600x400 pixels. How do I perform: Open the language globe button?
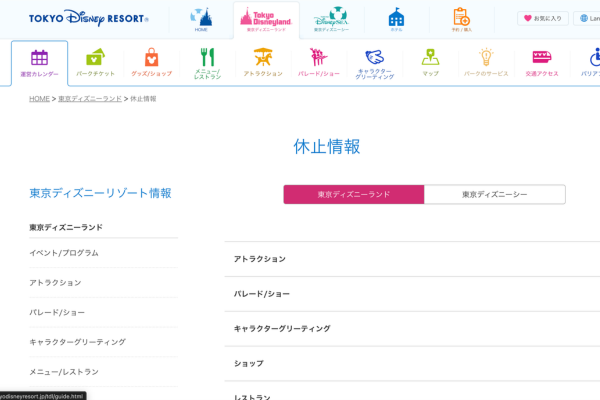(x=587, y=18)
